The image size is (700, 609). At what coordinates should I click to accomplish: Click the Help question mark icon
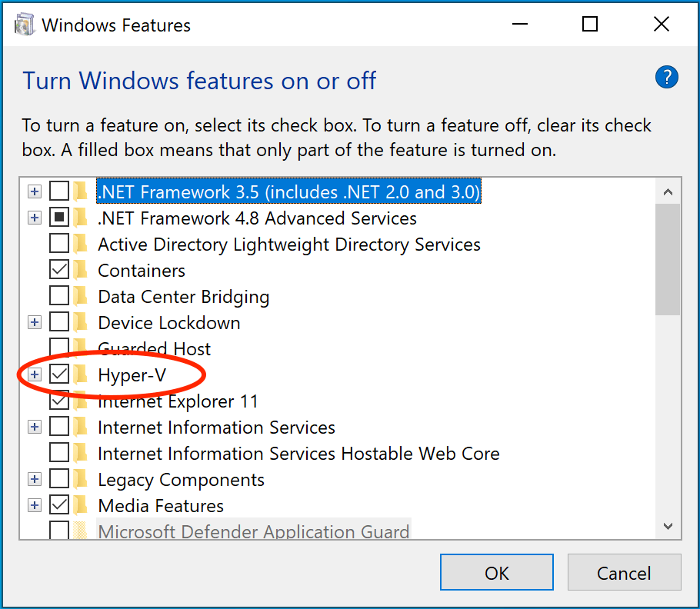[666, 77]
